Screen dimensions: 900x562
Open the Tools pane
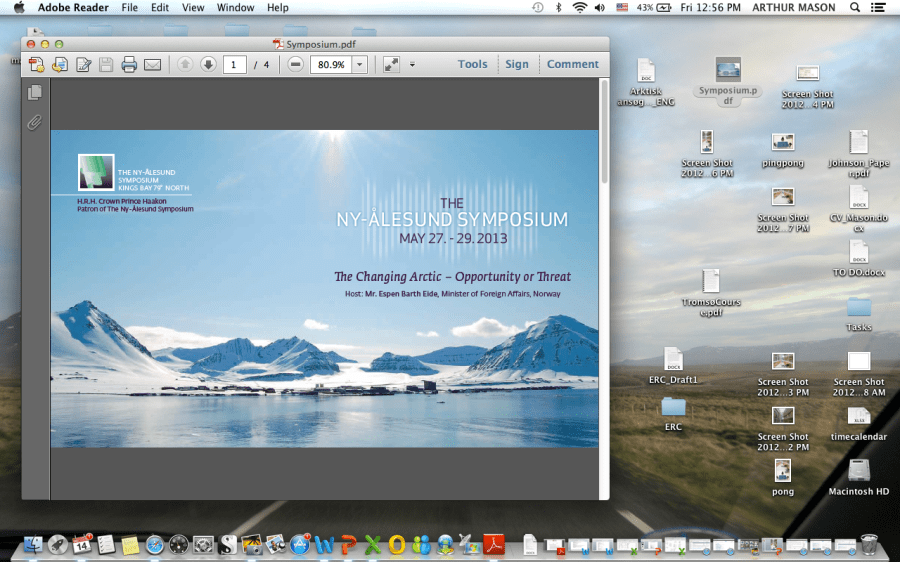472,64
